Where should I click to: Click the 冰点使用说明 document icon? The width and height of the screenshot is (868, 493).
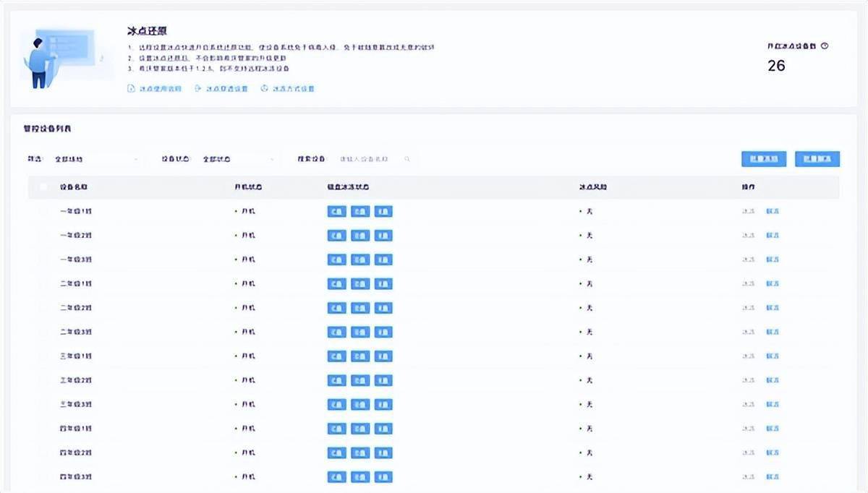pyautogui.click(x=130, y=87)
